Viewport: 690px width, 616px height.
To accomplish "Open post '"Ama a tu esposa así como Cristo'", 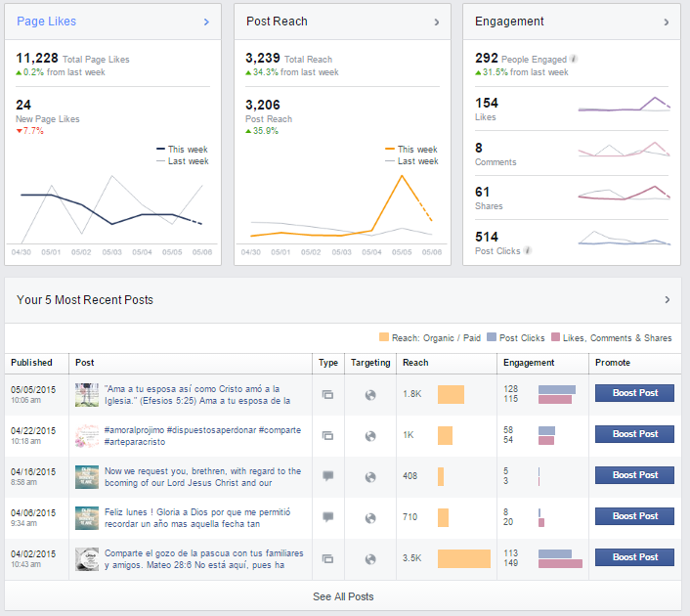I will [197, 394].
